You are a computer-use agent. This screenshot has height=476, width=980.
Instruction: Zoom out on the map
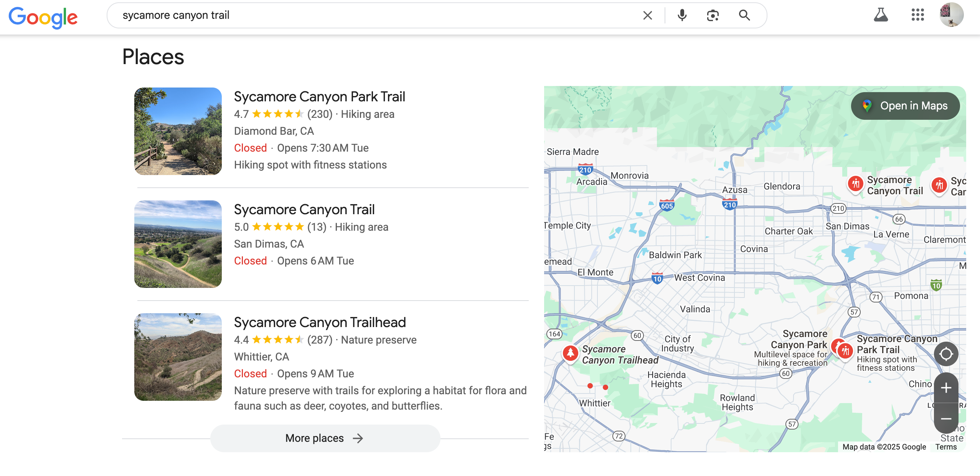[x=946, y=418]
